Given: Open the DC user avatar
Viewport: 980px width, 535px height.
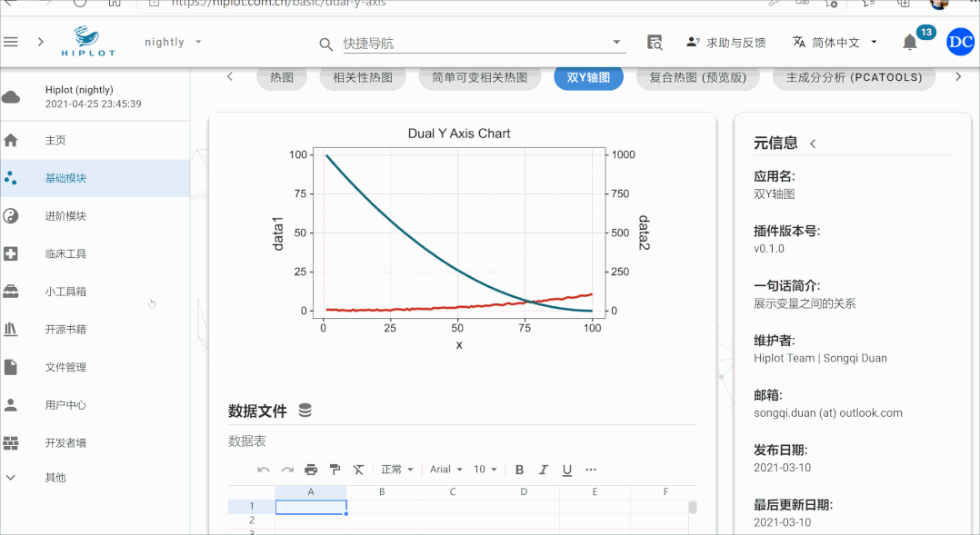Looking at the screenshot, I should tap(960, 42).
